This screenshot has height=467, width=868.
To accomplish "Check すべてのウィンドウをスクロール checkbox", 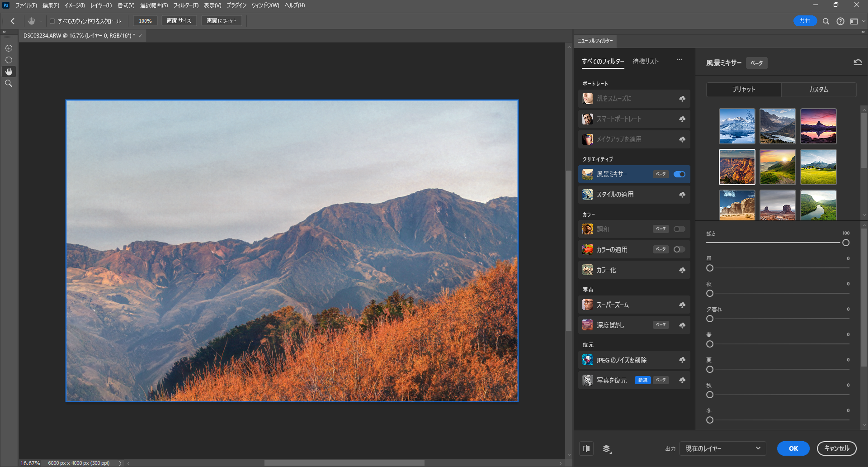I will pos(52,21).
